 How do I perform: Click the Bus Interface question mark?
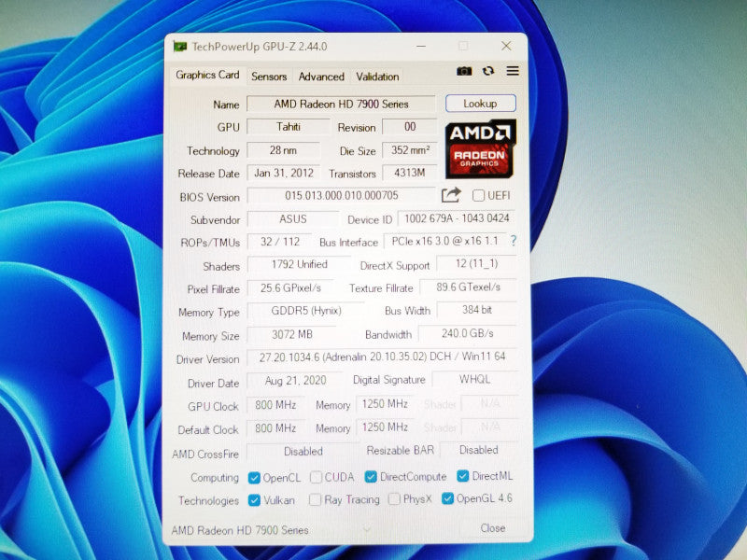tap(513, 241)
